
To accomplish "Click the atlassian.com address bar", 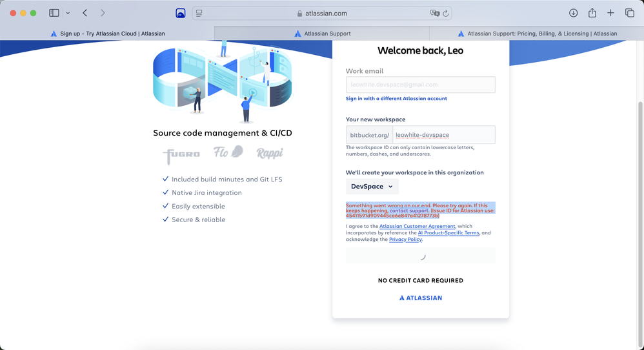I will (x=322, y=13).
